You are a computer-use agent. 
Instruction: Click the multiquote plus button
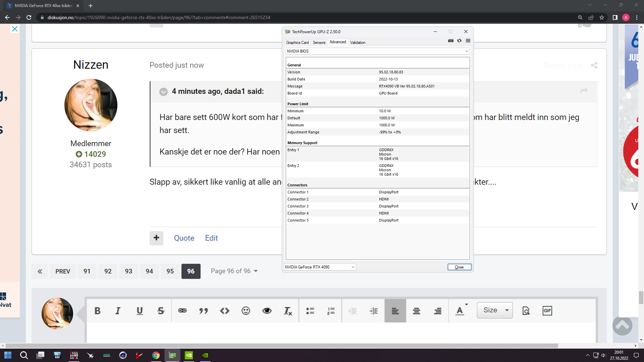[156, 238]
